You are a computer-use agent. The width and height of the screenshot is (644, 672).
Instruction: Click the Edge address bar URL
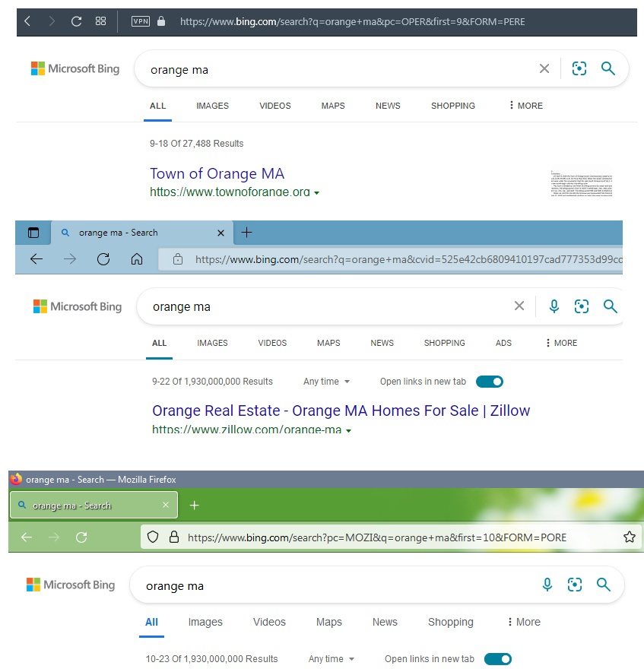click(408, 259)
